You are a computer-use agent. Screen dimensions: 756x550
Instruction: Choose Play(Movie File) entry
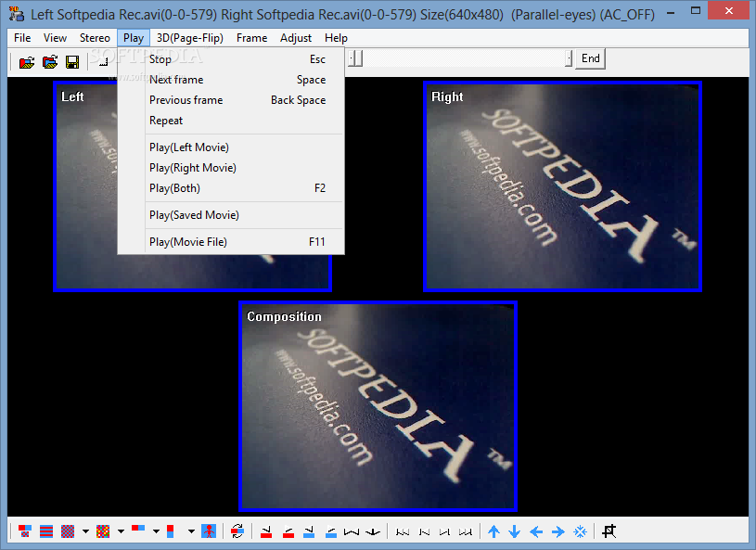[x=231, y=242]
